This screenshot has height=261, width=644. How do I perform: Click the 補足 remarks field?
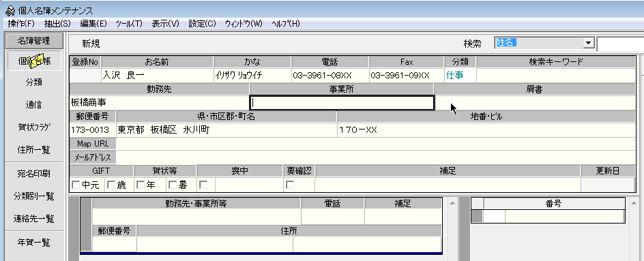448,185
